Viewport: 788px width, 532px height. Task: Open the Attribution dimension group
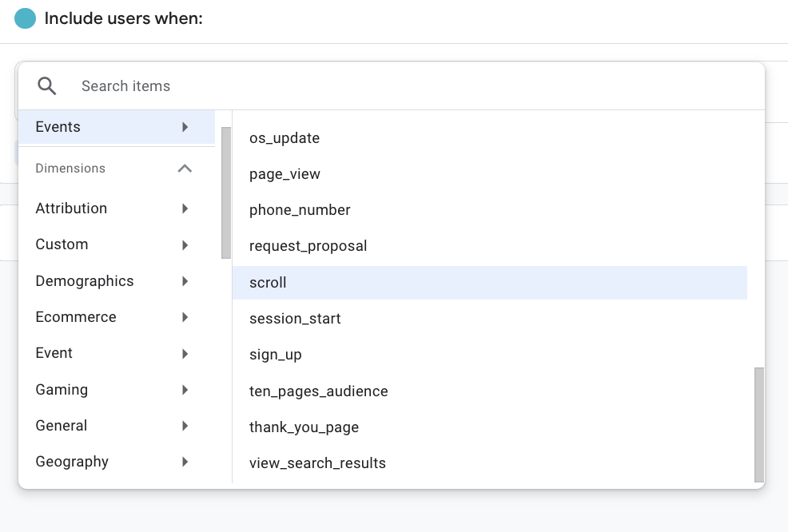tap(117, 208)
